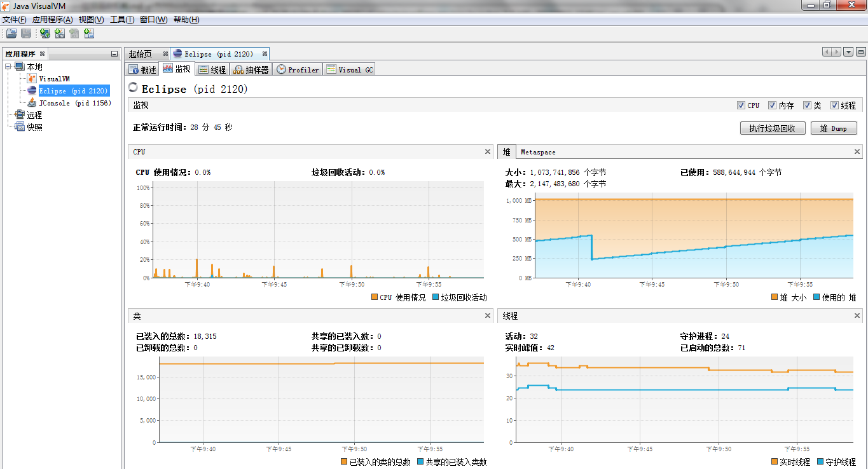This screenshot has height=469, width=868.
Task: Open the Visual GC tab
Action: click(x=349, y=69)
